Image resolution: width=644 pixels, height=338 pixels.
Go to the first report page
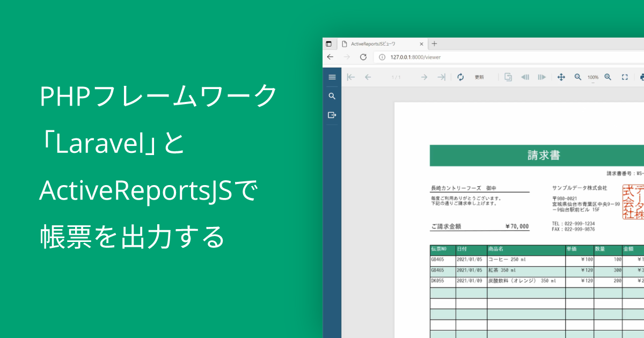(351, 77)
